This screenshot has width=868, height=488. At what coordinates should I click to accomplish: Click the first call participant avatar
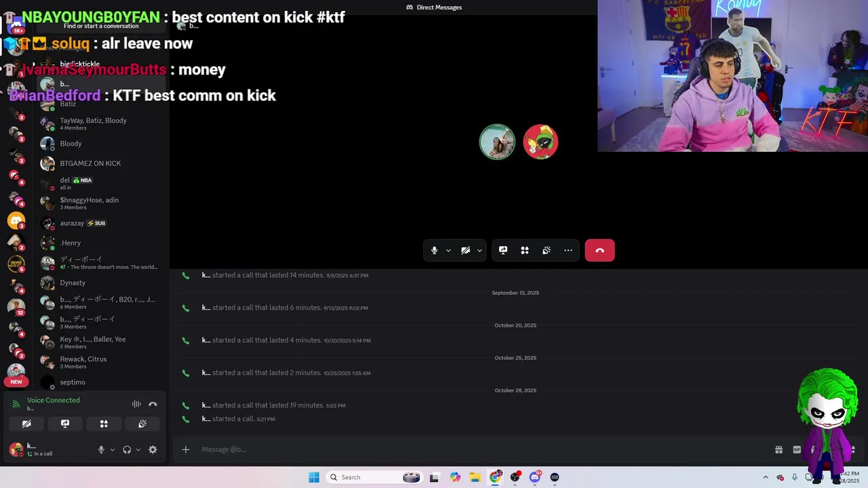pyautogui.click(x=497, y=142)
